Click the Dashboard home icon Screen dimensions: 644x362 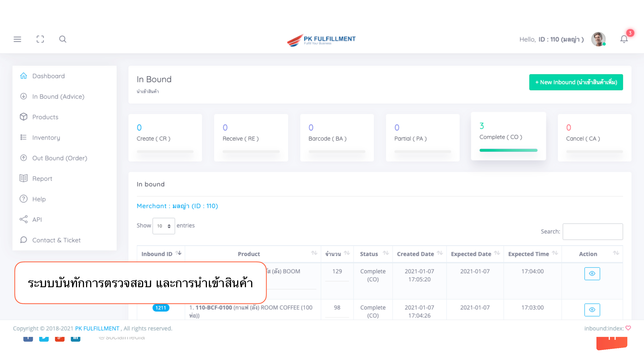pyautogui.click(x=23, y=76)
